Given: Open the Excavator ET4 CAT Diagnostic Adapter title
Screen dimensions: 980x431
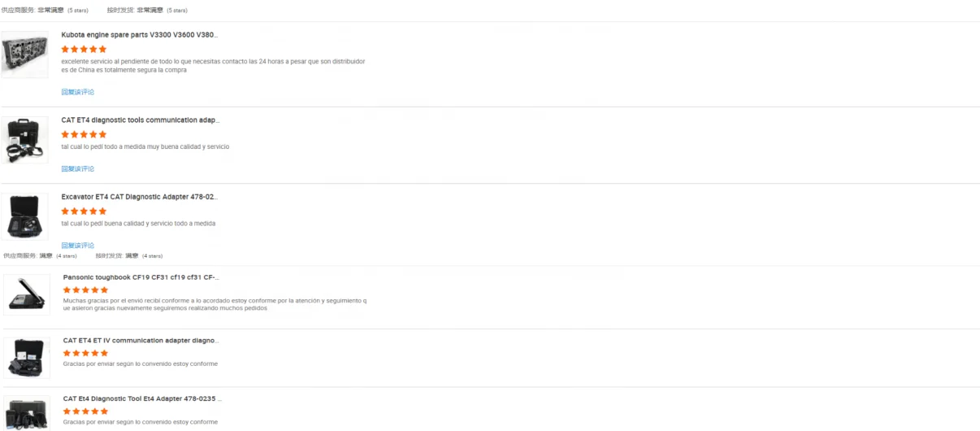Looking at the screenshot, I should click(139, 197).
